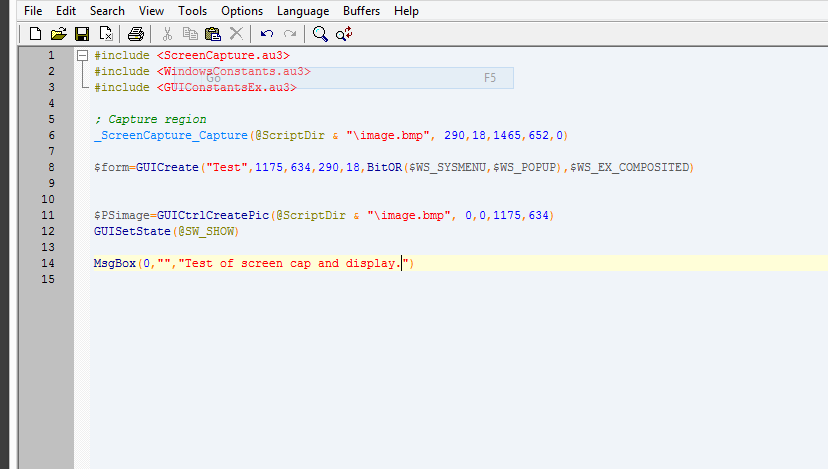Image resolution: width=828 pixels, height=469 pixels.
Task: Close the current file via toolbar icon
Action: point(105,34)
